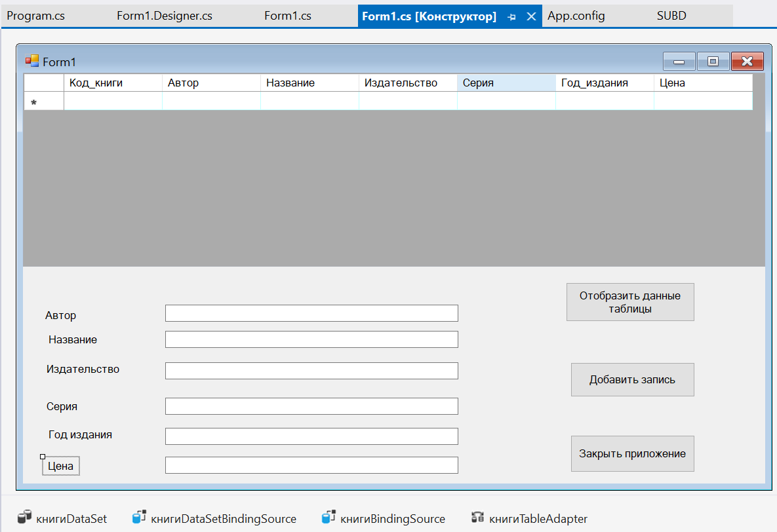Click the Издательство text input field
The image size is (777, 532).
(x=311, y=371)
